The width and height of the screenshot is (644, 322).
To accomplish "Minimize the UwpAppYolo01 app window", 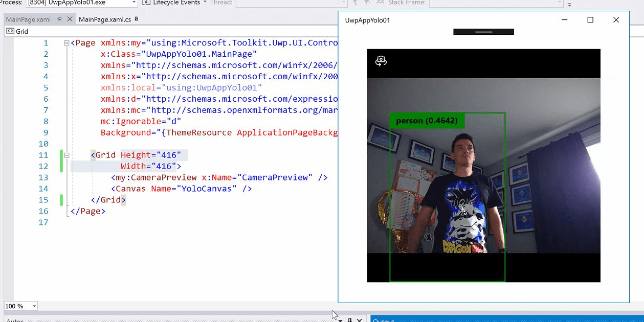I will click(x=565, y=20).
